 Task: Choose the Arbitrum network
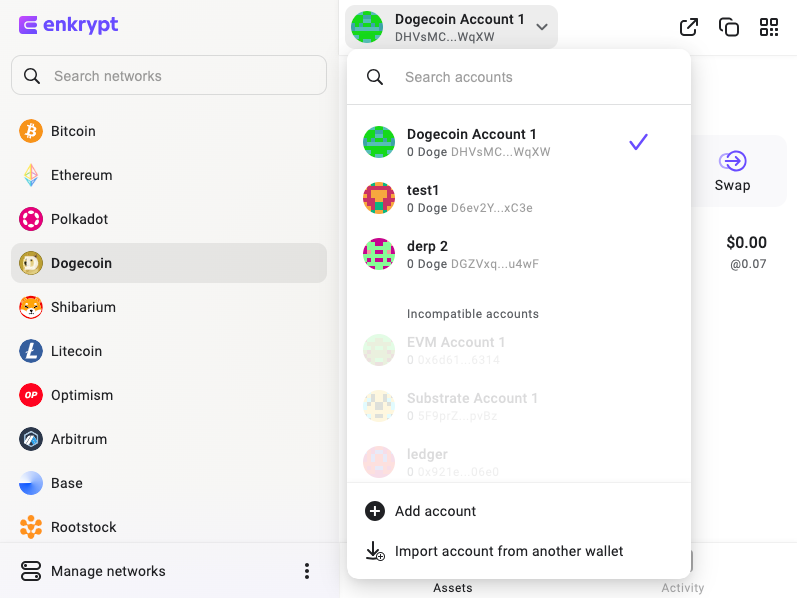169,439
